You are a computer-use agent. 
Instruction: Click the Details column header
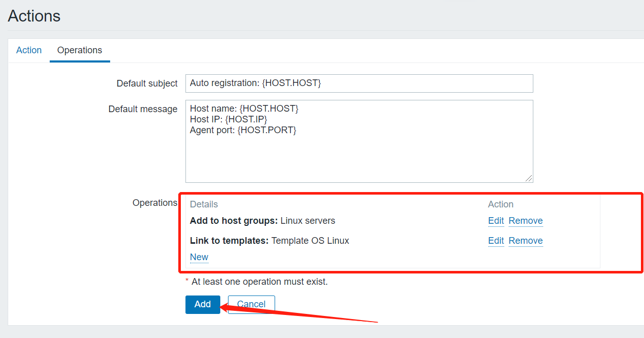pos(203,204)
